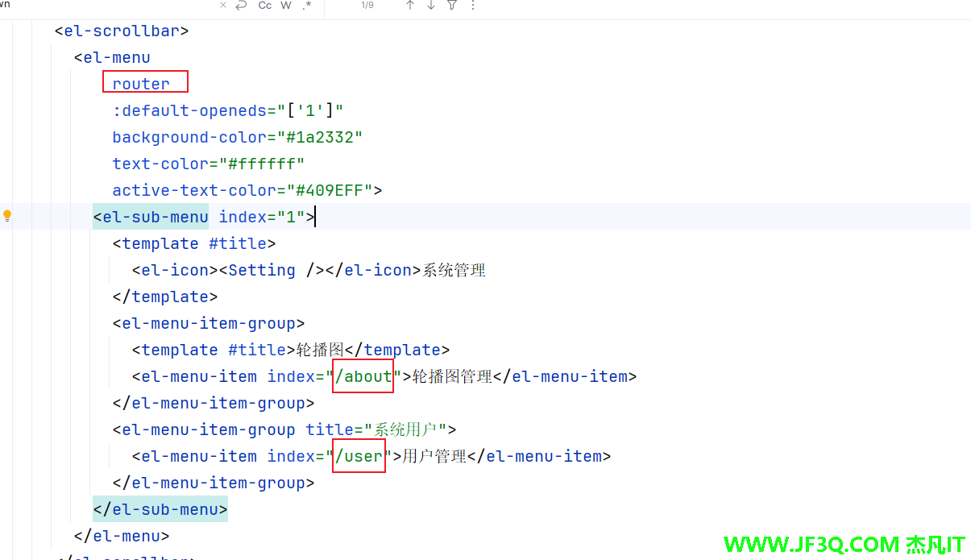Click the /user index value text
The width and height of the screenshot is (971, 560).
tap(359, 456)
